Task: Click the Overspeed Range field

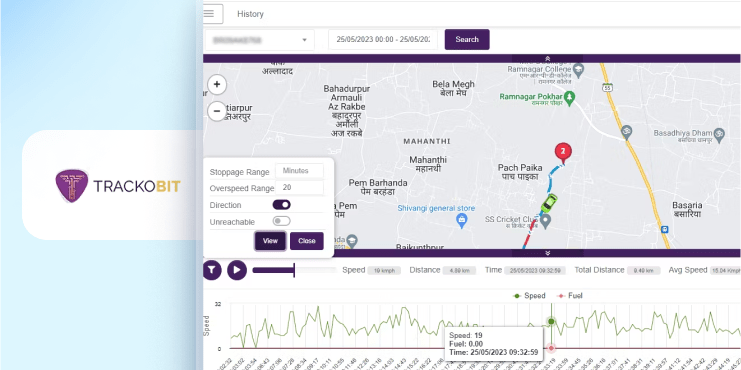Action: point(300,188)
